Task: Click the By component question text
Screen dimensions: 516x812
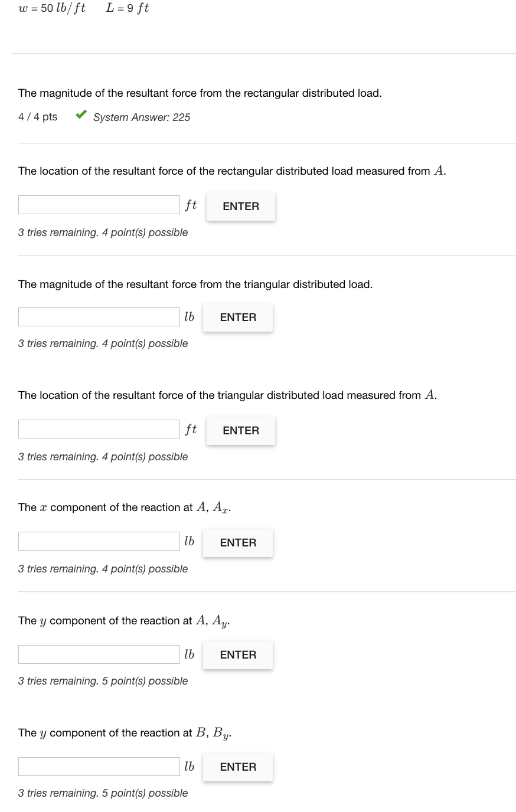Action: [125, 734]
